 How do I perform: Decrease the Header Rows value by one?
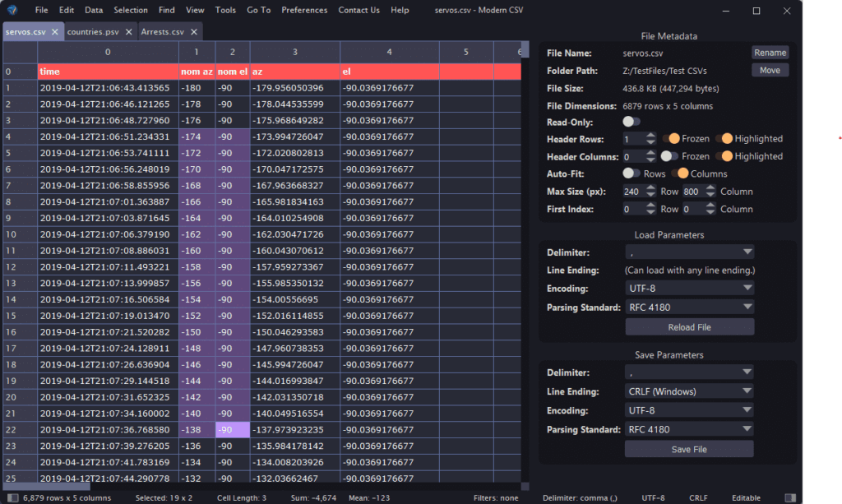[x=651, y=142]
